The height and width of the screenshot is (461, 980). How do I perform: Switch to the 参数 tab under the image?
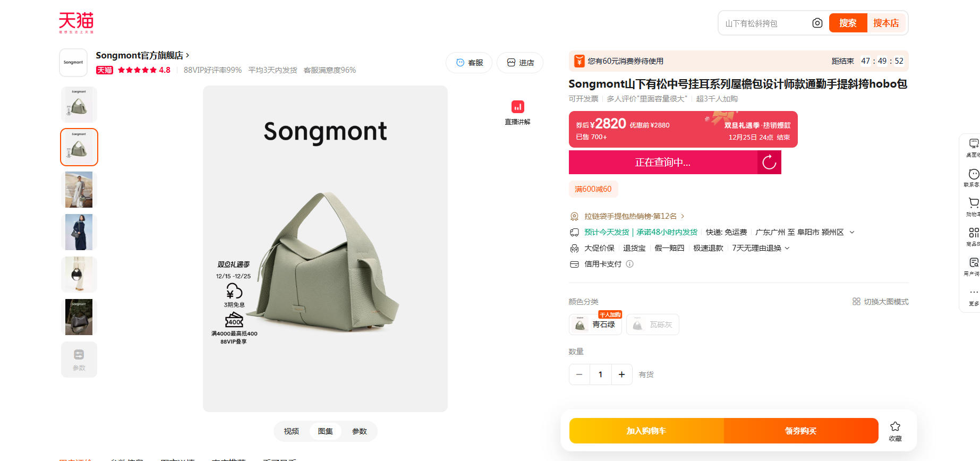pyautogui.click(x=359, y=431)
